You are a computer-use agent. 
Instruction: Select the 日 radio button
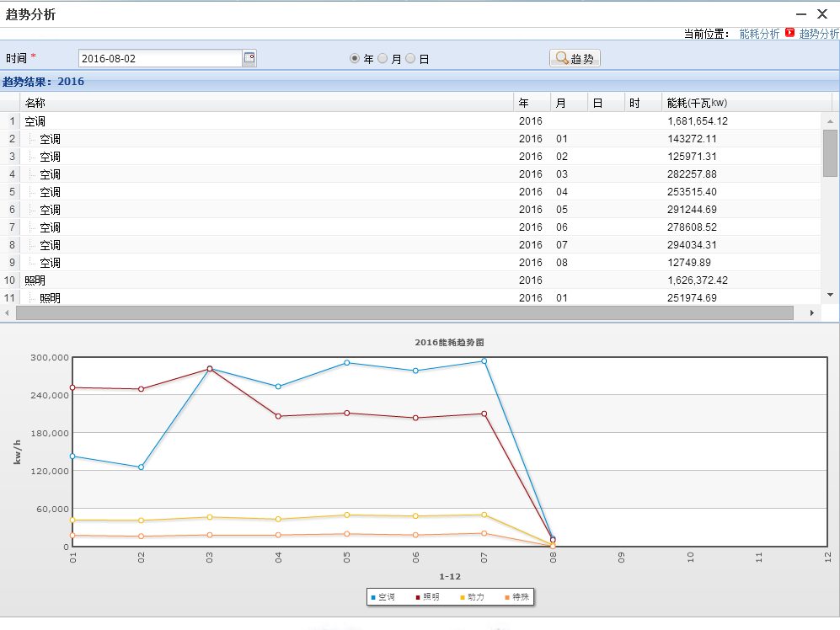tap(410, 59)
